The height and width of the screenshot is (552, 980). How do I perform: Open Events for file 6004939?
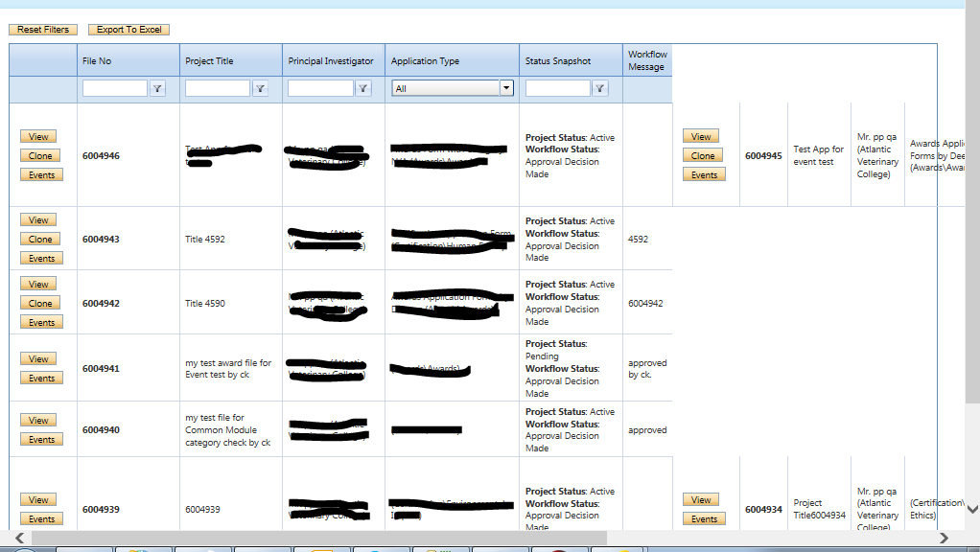pos(42,518)
